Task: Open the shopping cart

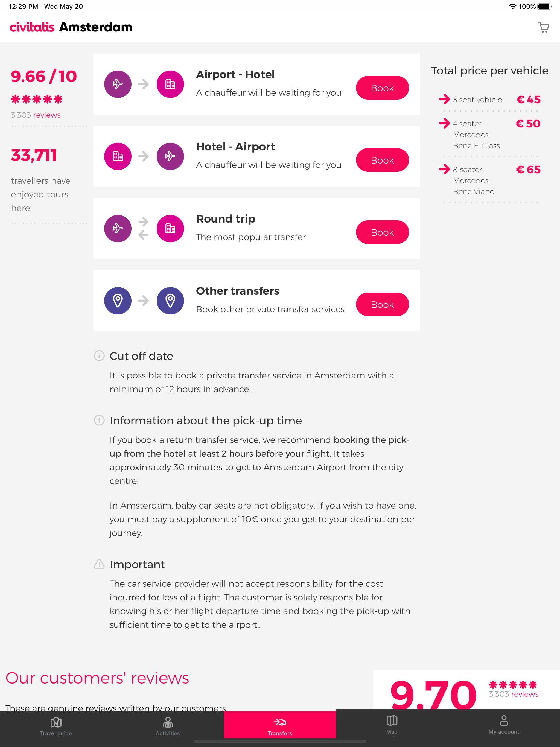Action: coord(543,27)
